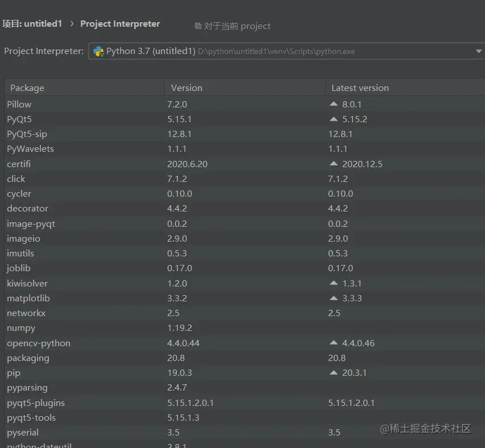The image size is (485, 448).
Task: Select the pyqt5-tools package
Action: pyautogui.click(x=31, y=418)
